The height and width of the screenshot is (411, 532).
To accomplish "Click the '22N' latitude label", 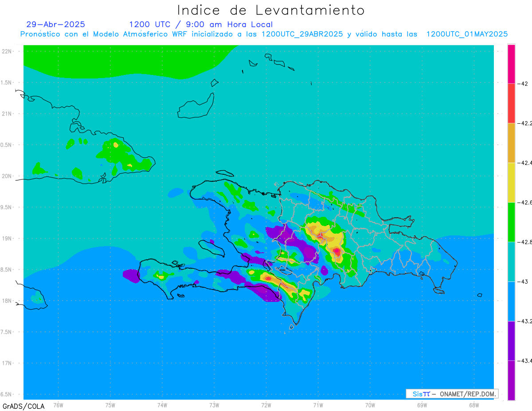I will tap(7, 51).
